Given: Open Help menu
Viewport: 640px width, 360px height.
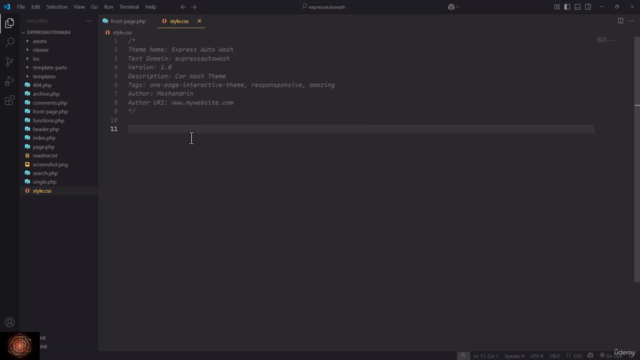Looking at the screenshot, I should pyautogui.click(x=151, y=7).
